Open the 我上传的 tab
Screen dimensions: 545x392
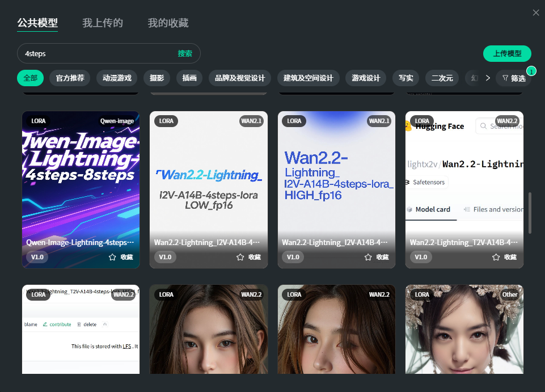pyautogui.click(x=103, y=23)
